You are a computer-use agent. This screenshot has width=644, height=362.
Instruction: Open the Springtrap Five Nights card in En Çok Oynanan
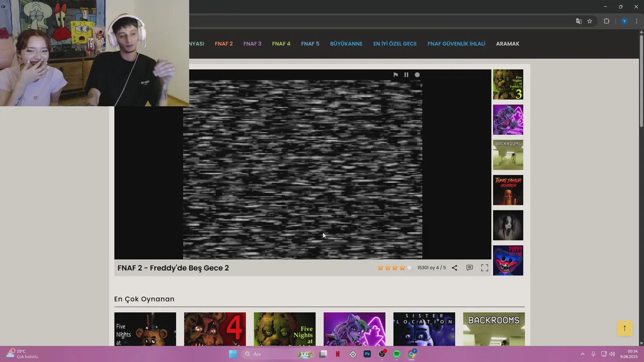[x=285, y=329]
